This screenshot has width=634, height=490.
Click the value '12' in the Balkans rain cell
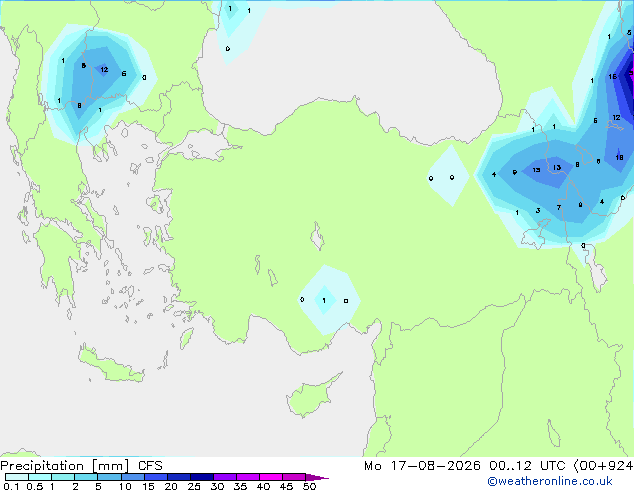(x=104, y=70)
